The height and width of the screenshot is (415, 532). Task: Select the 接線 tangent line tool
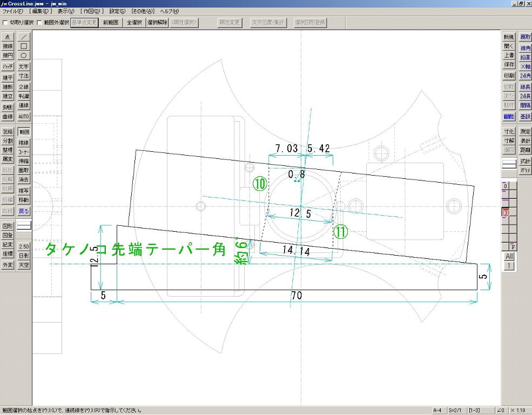(8, 46)
